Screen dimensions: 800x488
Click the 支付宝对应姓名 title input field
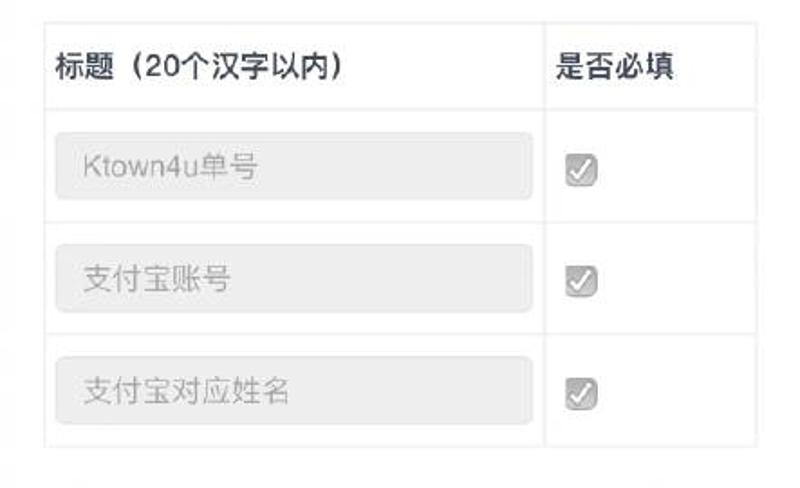click(294, 390)
